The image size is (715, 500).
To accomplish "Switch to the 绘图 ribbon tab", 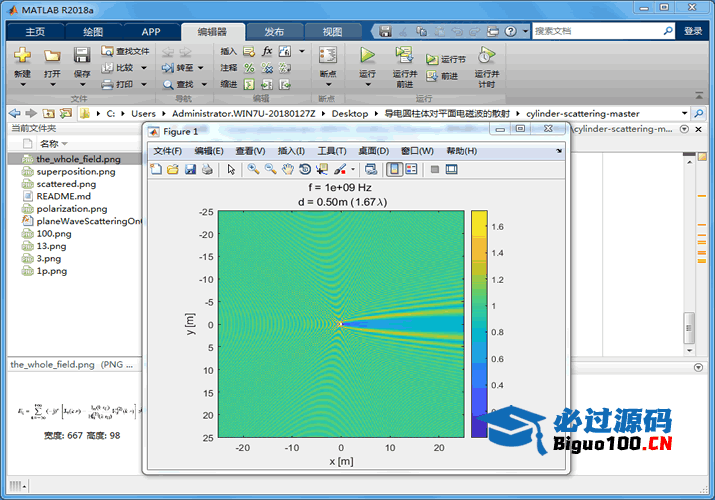I will 92,32.
